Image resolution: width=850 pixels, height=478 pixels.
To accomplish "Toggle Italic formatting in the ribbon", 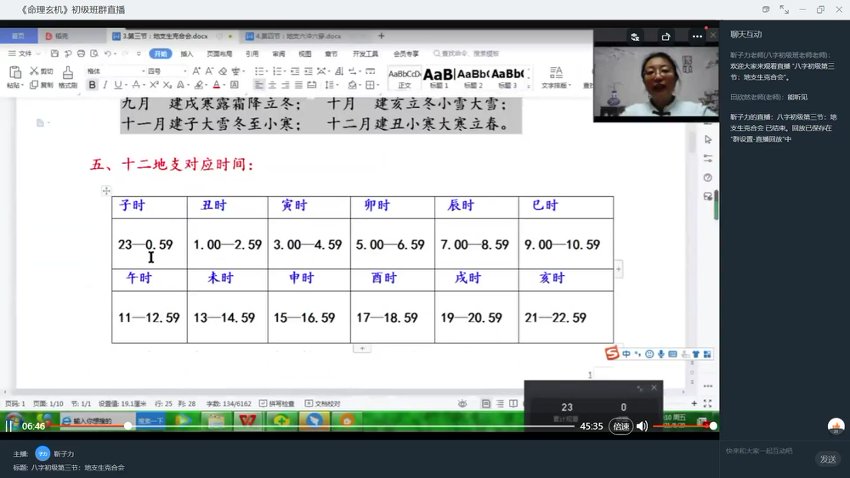I will 105,85.
